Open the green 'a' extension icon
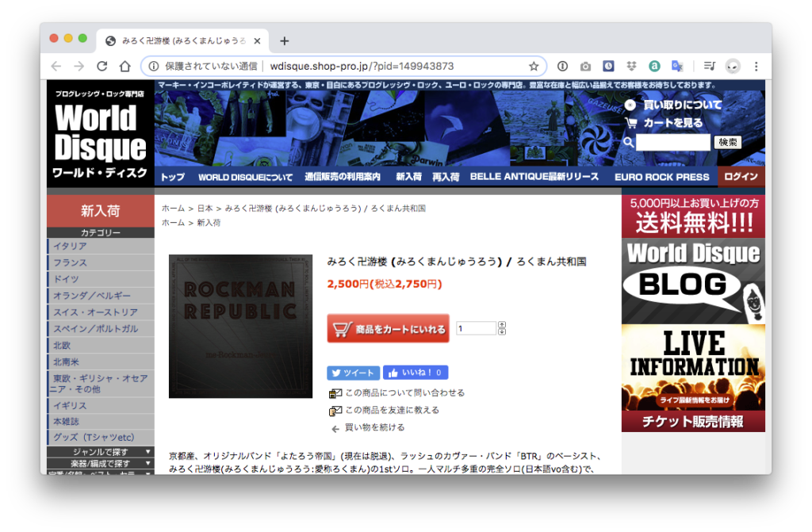 (654, 67)
